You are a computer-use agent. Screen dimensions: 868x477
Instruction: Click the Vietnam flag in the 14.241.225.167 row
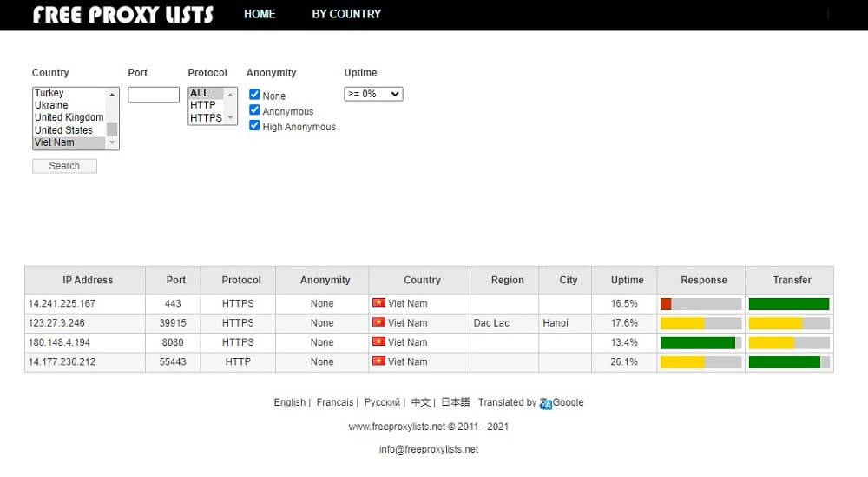tap(378, 302)
